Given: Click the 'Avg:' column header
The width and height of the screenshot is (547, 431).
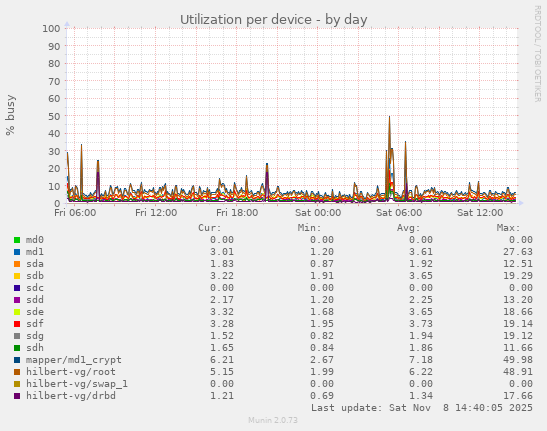Looking at the screenshot, I should pos(409,228).
